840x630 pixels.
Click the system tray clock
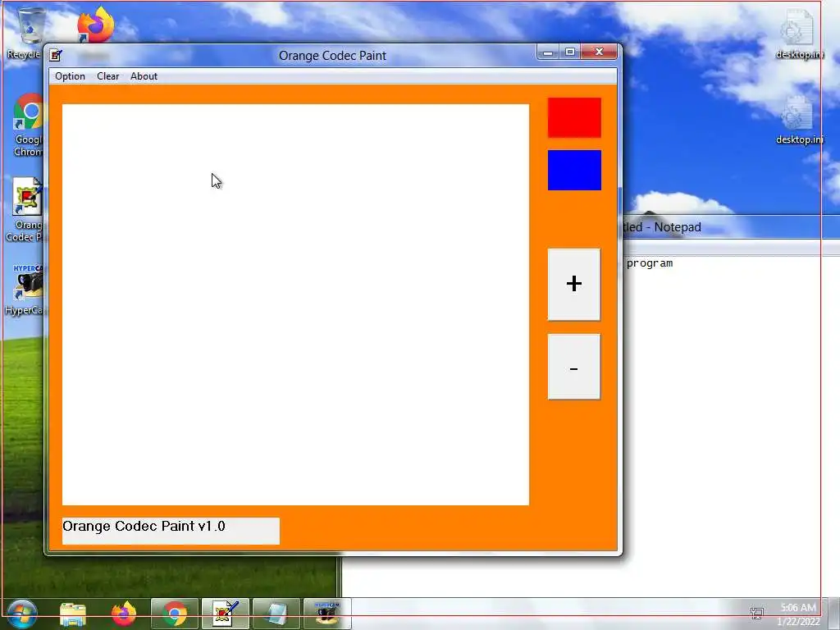point(798,614)
